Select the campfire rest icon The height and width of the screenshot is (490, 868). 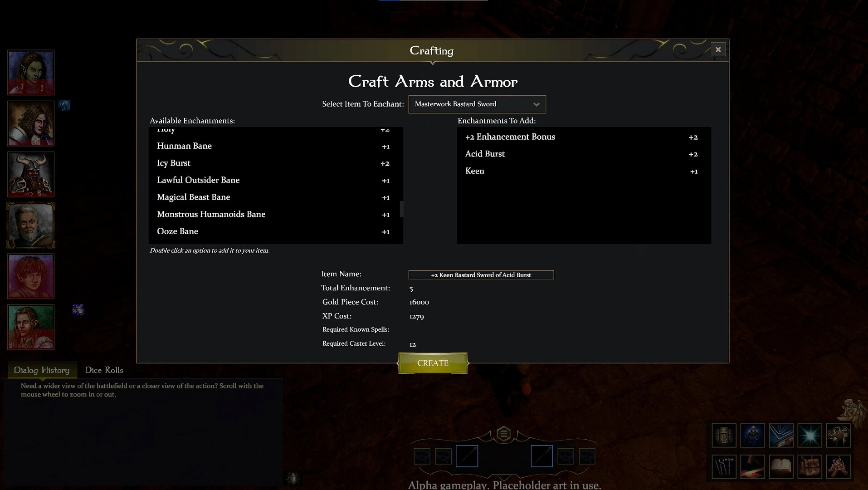839,466
